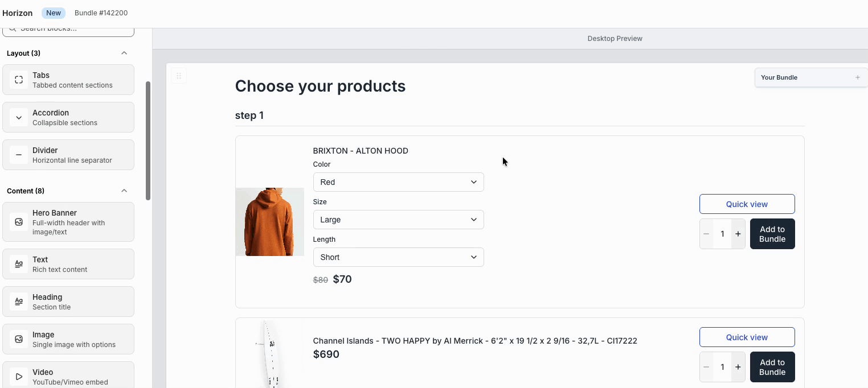Click the Tabs block icon
The height and width of the screenshot is (388, 868).
[x=19, y=80]
